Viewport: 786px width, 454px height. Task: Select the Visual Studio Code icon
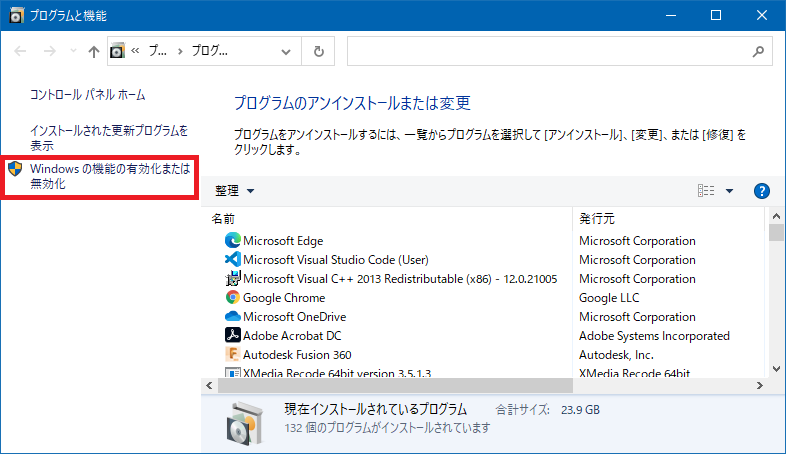pos(233,260)
